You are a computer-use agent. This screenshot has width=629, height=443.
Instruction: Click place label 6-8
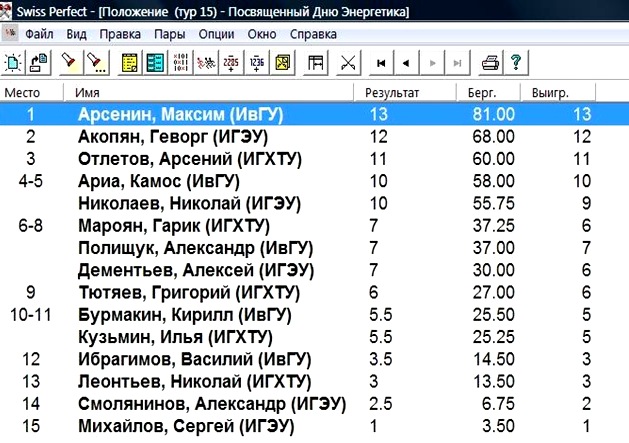pos(30,226)
